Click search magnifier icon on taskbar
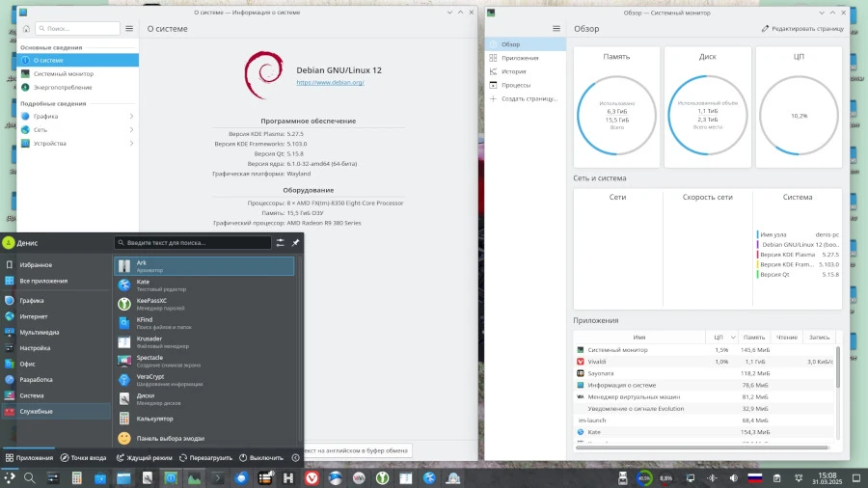 tap(29, 477)
